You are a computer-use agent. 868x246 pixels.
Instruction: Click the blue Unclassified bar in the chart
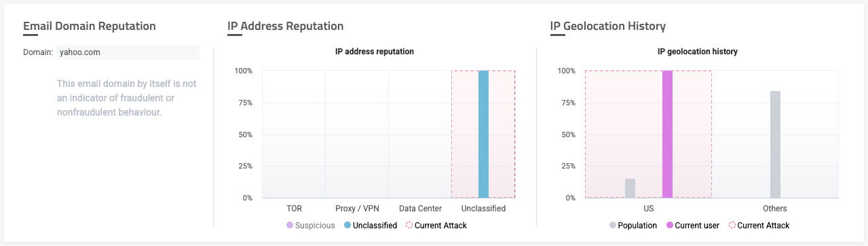483,134
